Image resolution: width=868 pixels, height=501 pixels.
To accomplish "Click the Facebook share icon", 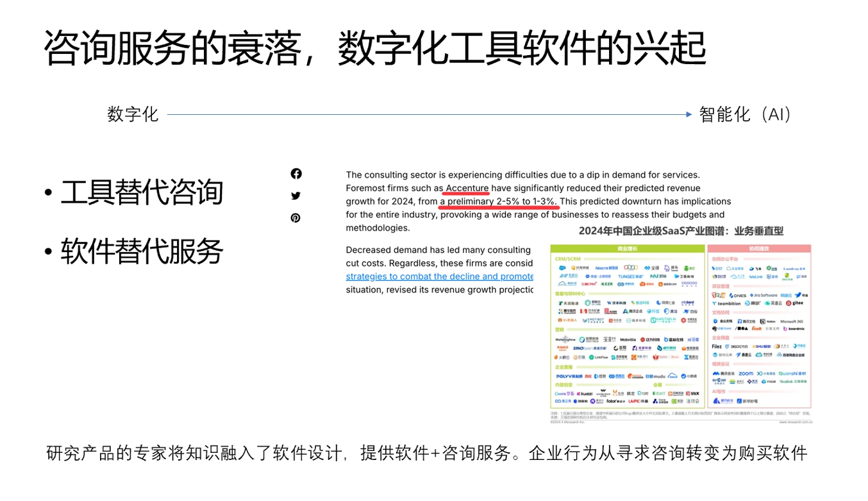I will click(x=296, y=174).
